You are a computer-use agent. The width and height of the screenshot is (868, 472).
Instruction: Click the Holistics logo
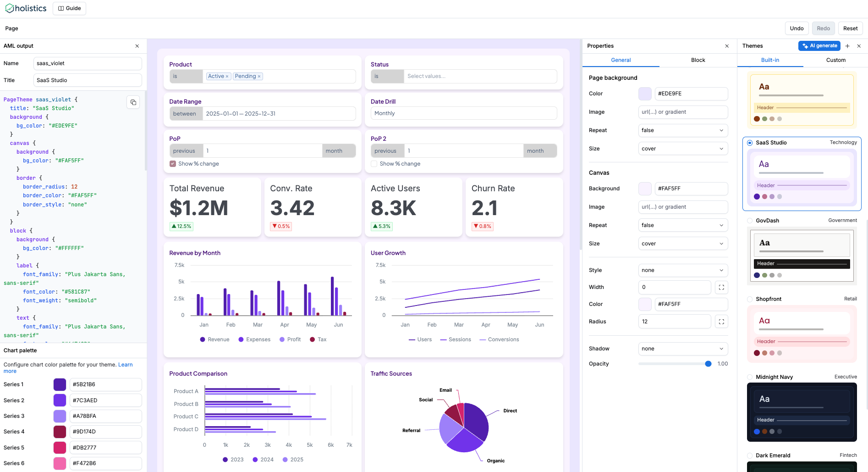[25, 8]
